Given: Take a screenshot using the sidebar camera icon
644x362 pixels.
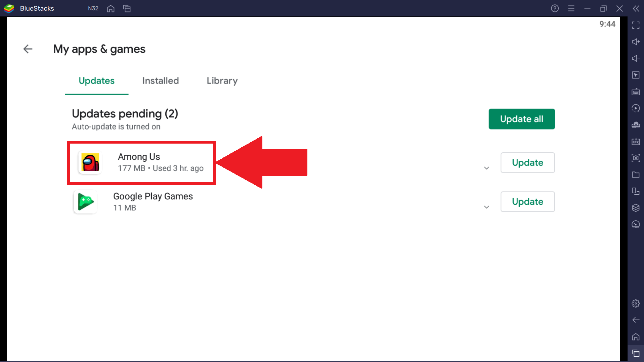Looking at the screenshot, I should pos(636,158).
